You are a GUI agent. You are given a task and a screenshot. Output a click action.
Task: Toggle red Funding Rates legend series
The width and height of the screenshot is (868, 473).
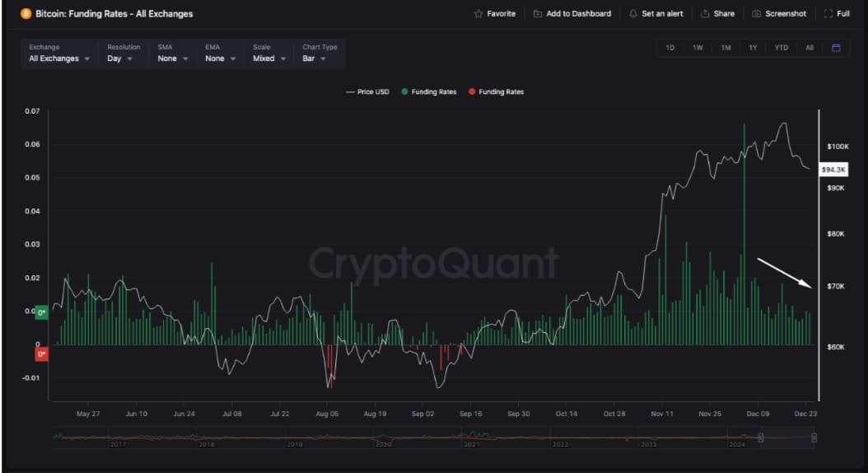[497, 92]
